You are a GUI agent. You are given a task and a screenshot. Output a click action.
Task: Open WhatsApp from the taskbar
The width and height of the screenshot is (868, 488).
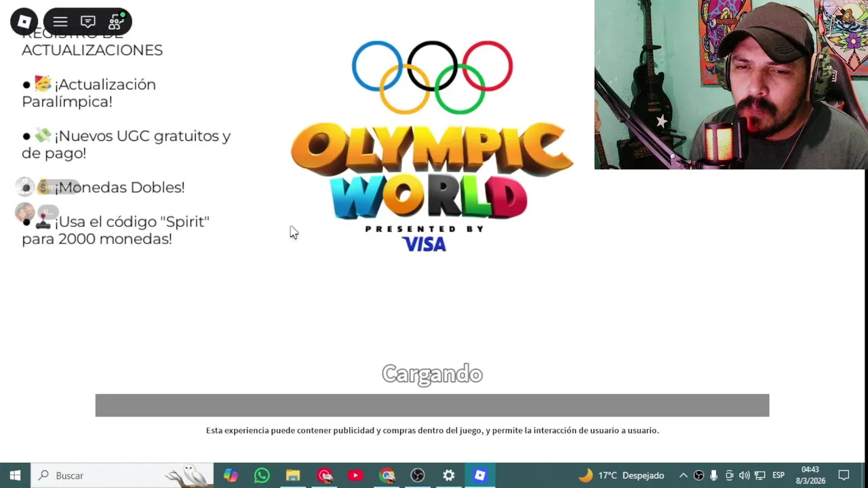point(262,475)
